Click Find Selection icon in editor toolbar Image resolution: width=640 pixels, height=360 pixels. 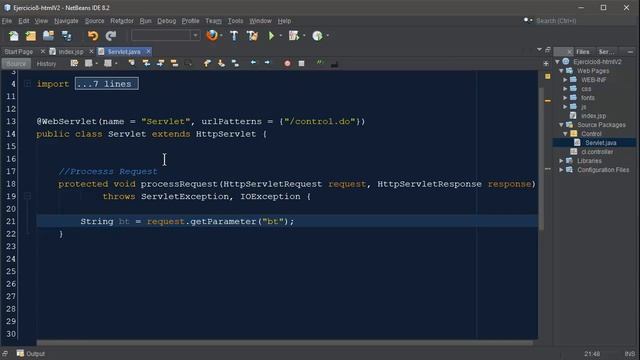point(132,63)
